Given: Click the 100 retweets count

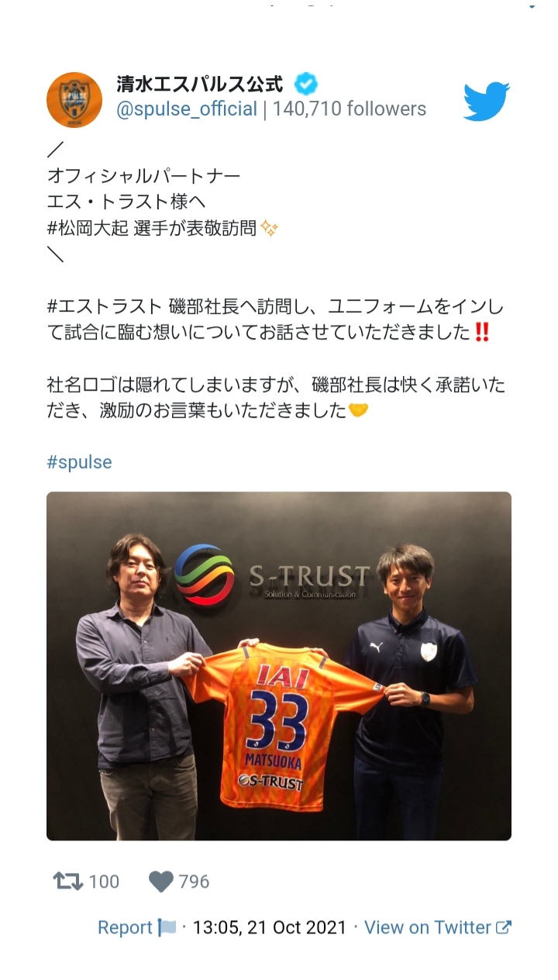Looking at the screenshot, I should click(x=104, y=882).
